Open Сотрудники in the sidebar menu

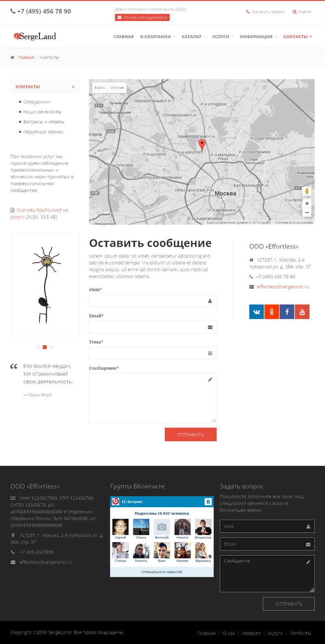click(37, 102)
